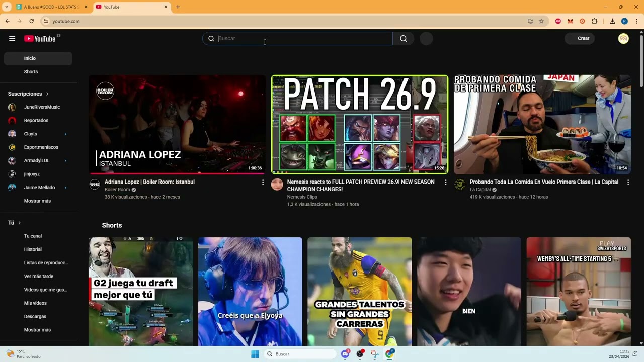Open the Chrome downloads icon

coord(612,21)
